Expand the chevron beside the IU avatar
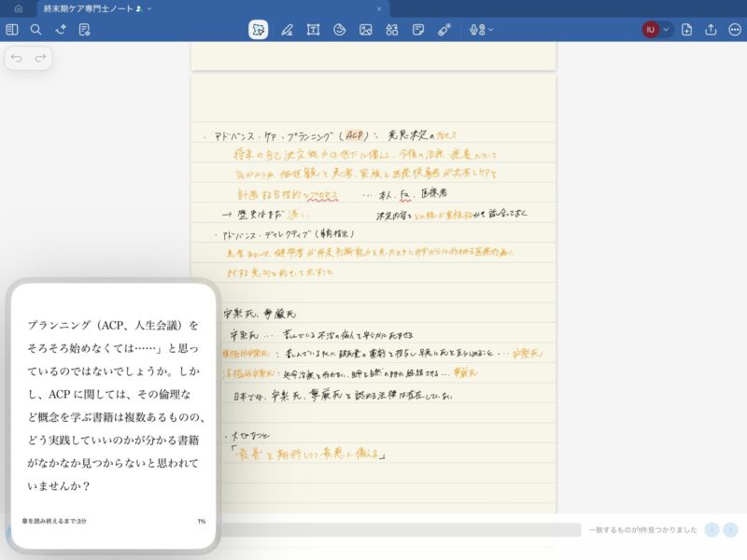 pos(667,30)
